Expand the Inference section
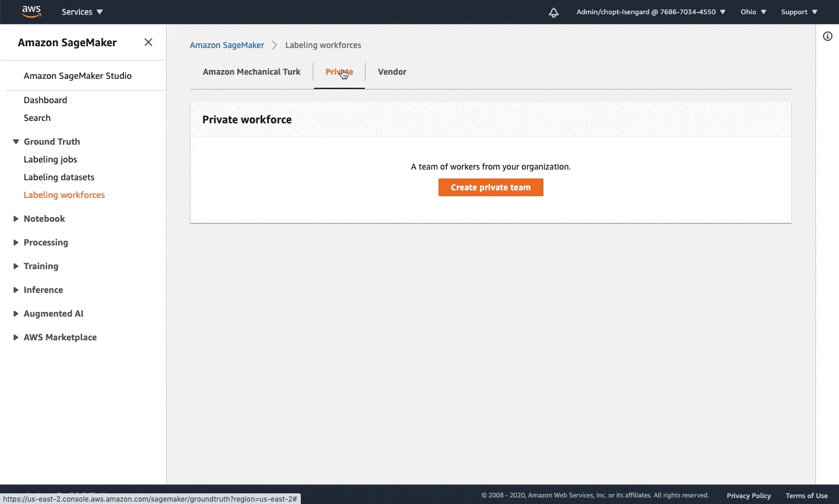 16,290
